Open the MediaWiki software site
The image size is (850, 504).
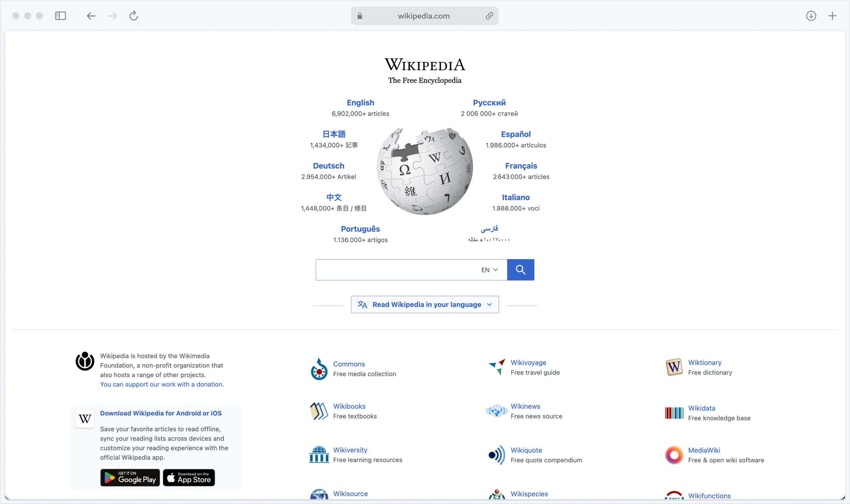click(704, 450)
